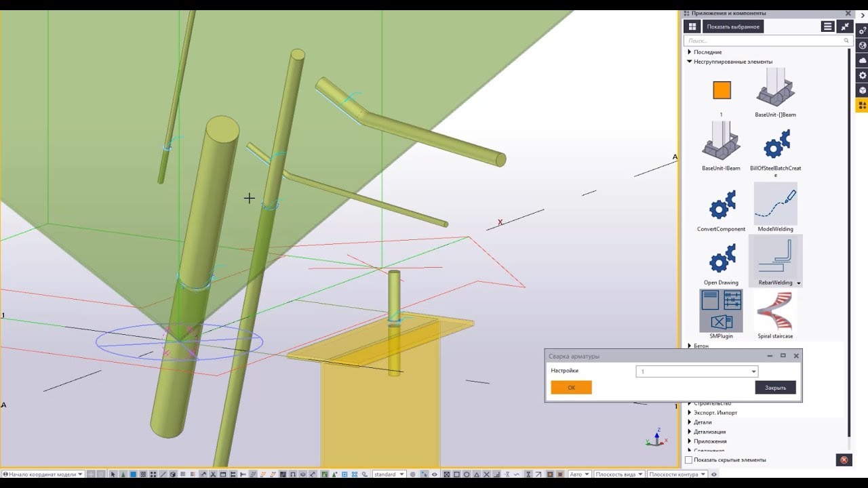Collapse the catalog with the shrink arrows icon

pyautogui.click(x=844, y=26)
